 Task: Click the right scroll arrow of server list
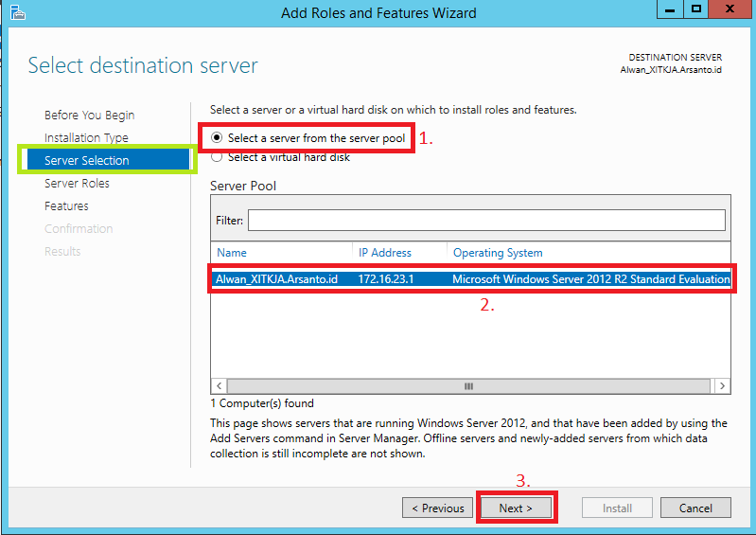722,386
